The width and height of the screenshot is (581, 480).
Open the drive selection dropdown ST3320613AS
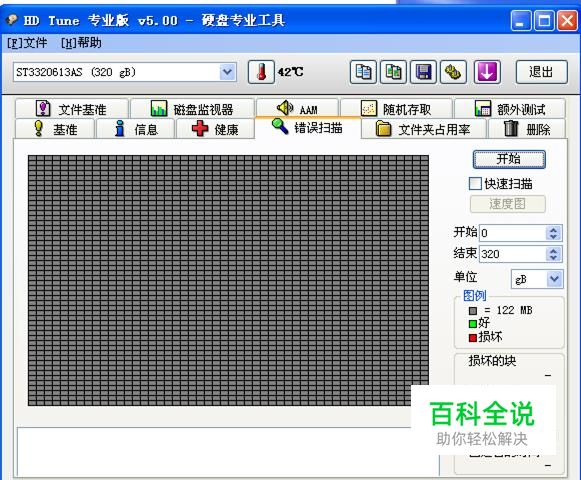tap(125, 72)
